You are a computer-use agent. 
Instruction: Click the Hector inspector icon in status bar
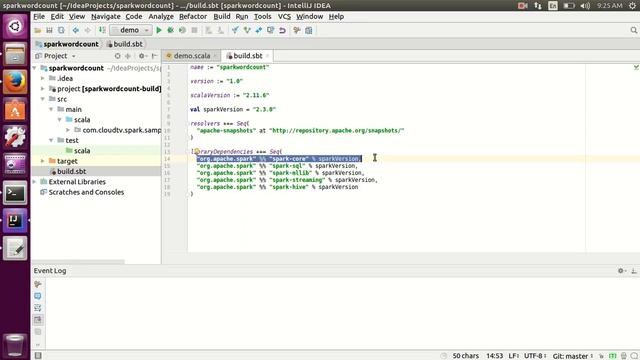tap(624, 356)
